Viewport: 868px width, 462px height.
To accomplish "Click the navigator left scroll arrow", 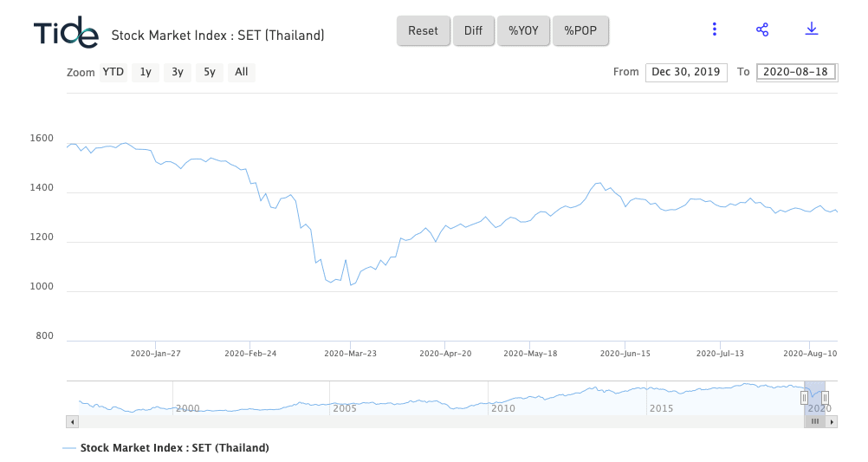I will pyautogui.click(x=73, y=422).
